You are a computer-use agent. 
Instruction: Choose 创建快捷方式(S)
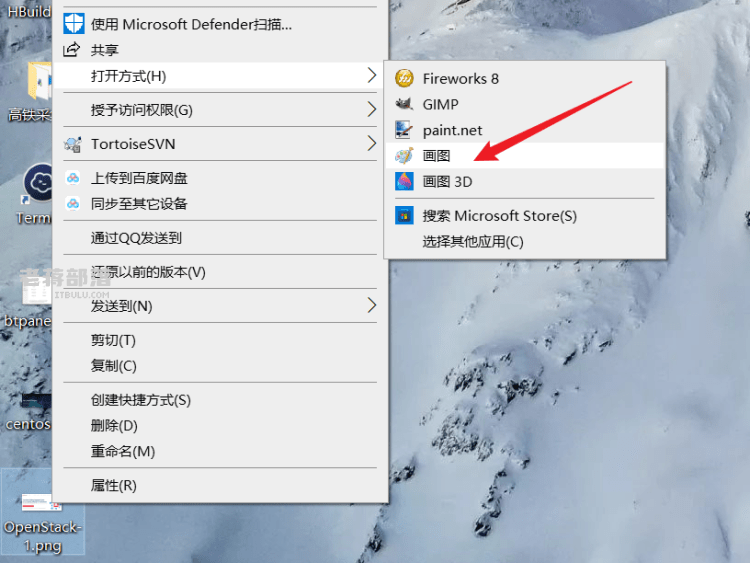[x=220, y=400]
